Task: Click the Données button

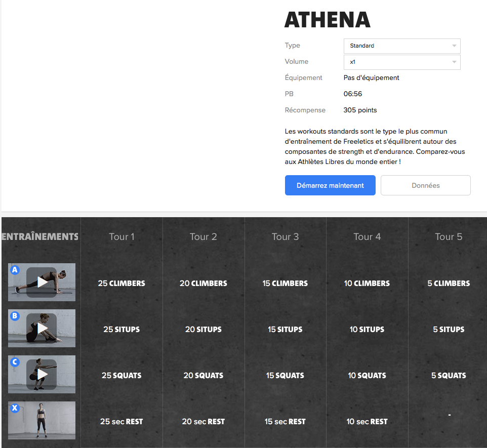Action: (x=426, y=185)
